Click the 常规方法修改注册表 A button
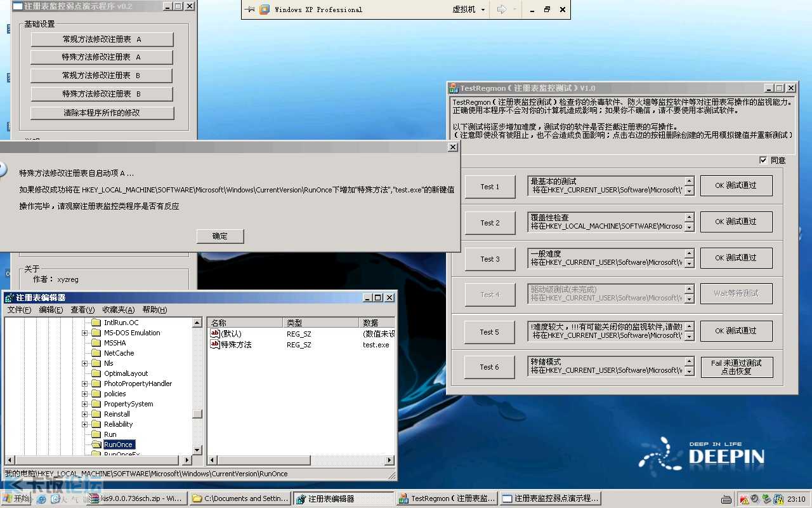The height and width of the screenshot is (508, 812). tap(101, 39)
